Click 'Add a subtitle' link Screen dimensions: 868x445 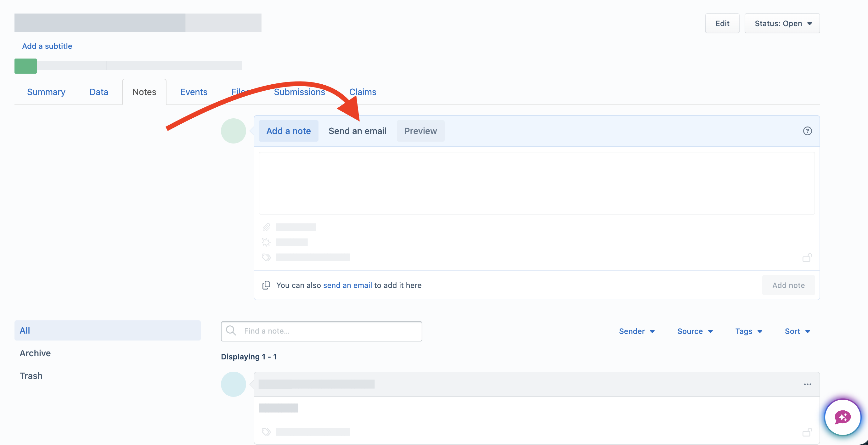(x=47, y=46)
